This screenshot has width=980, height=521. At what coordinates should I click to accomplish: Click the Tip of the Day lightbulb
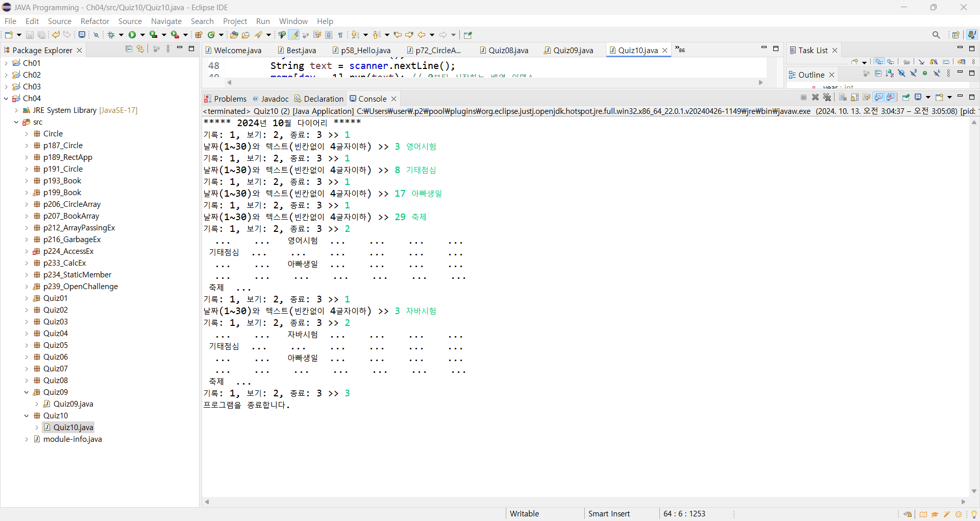click(x=974, y=514)
